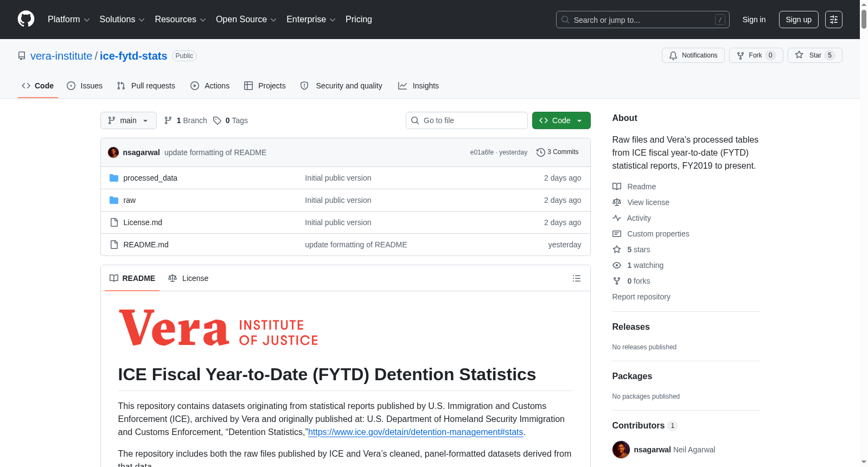Expand the Resources menu
This screenshot has width=868, height=467.
pos(180,20)
